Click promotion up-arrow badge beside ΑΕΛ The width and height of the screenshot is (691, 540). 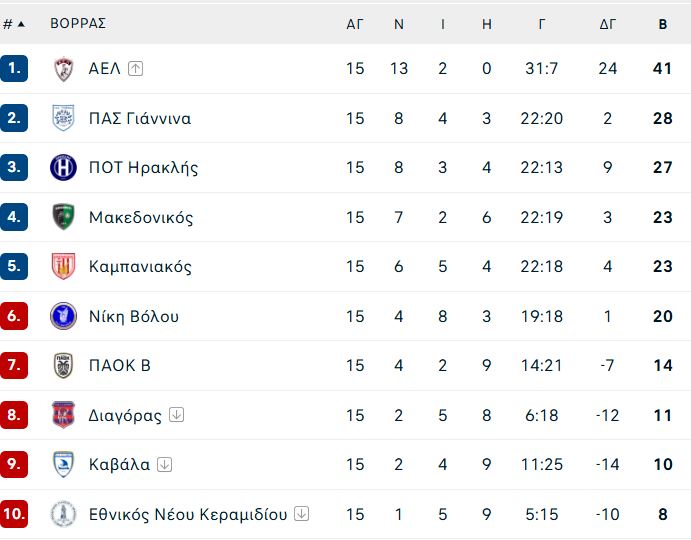(x=135, y=68)
